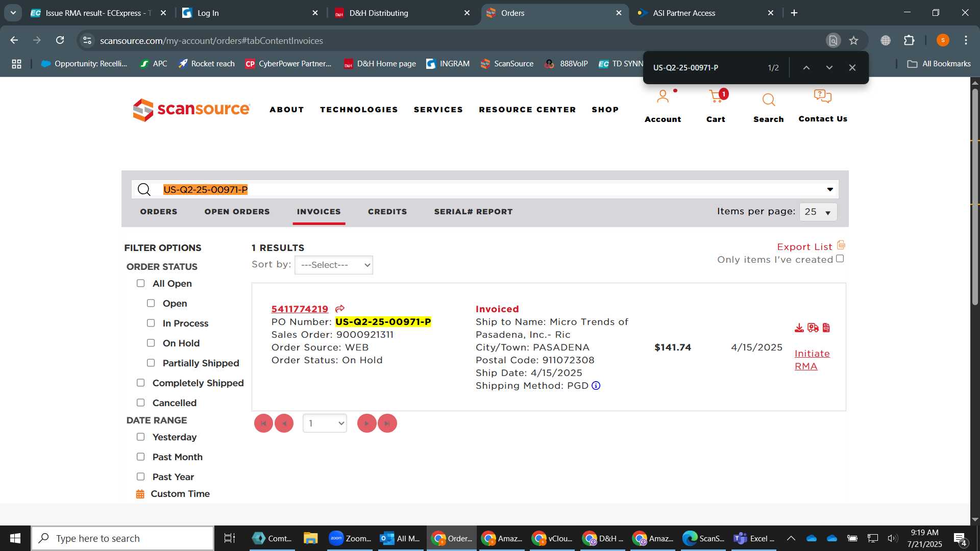Bookmark this page with star icon

[853, 40]
